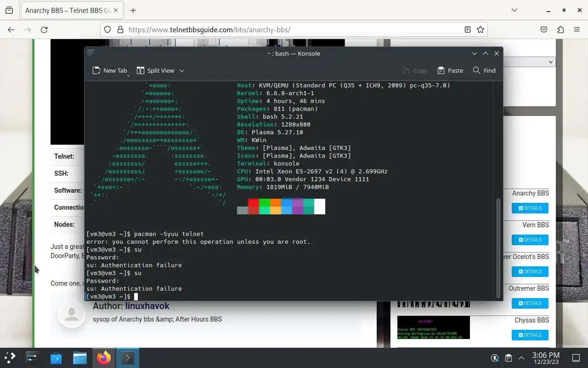Click the disabled Copy button in Konsole
The width and height of the screenshot is (588, 368).
tap(415, 70)
